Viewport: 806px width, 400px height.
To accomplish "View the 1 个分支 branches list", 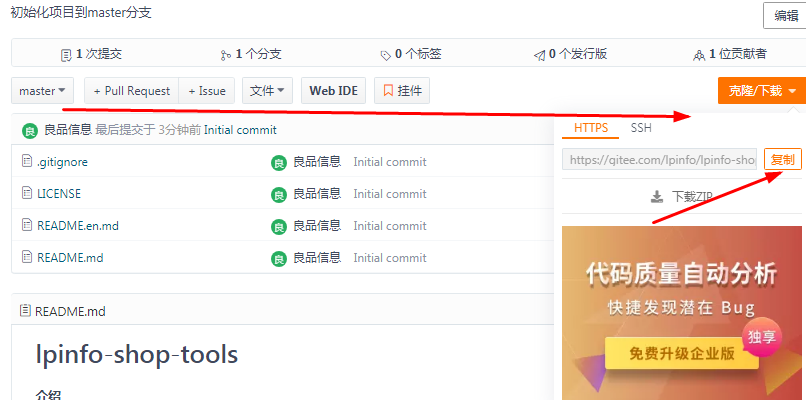I will tap(251, 54).
